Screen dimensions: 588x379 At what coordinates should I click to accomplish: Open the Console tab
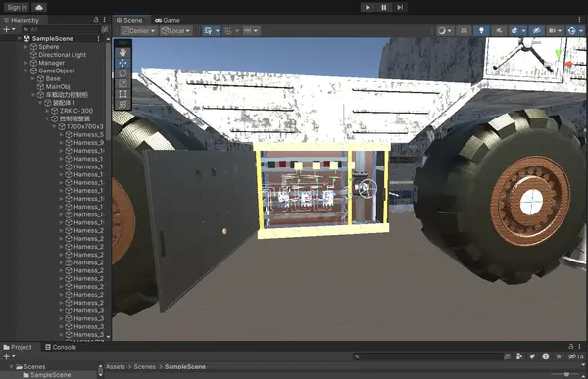pyautogui.click(x=61, y=347)
